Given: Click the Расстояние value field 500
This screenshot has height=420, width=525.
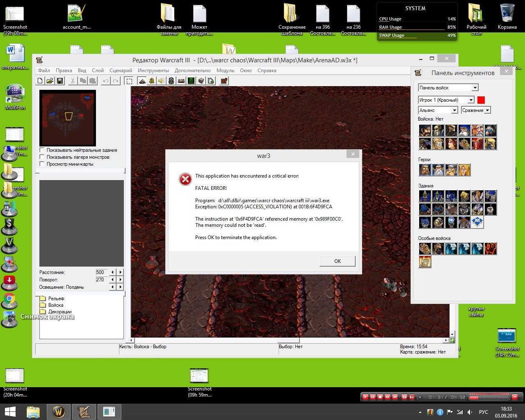Looking at the screenshot, I should point(101,272).
